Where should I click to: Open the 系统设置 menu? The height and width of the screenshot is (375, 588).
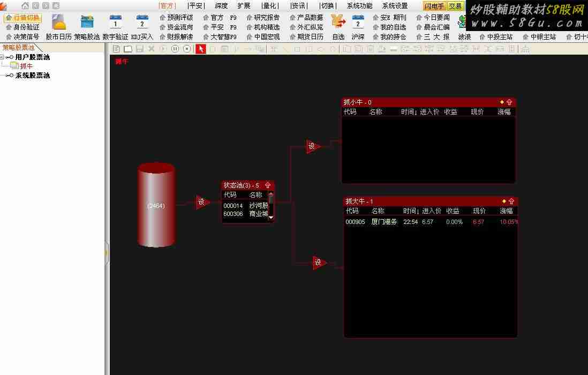[395, 6]
